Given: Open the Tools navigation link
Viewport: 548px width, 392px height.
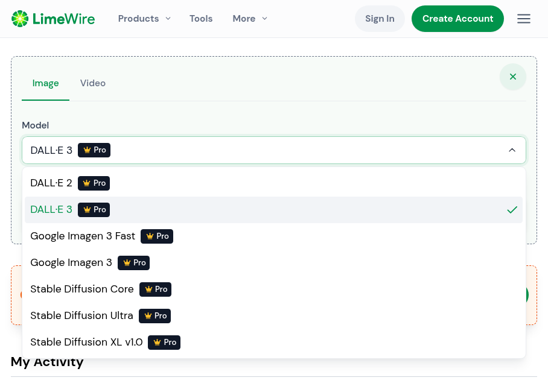Looking at the screenshot, I should pos(201,19).
